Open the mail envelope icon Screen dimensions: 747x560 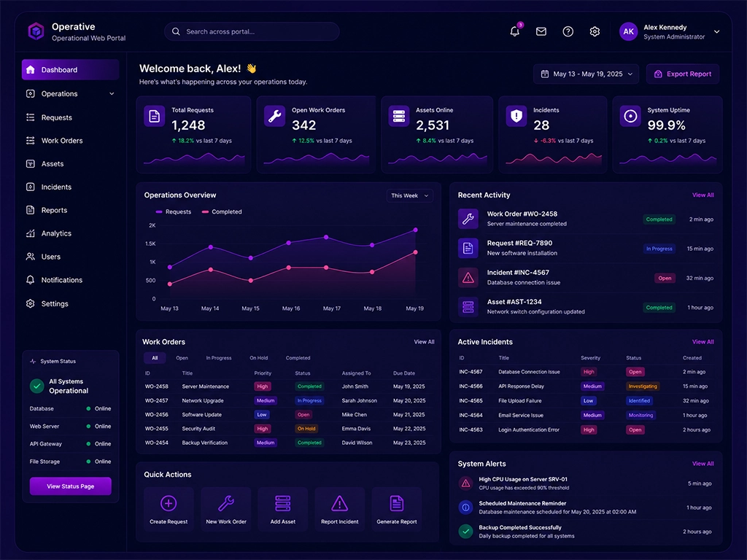(x=541, y=31)
